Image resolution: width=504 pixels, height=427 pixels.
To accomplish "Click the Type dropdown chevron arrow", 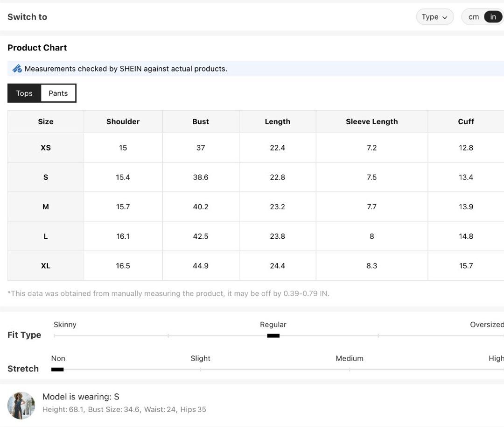I will click(445, 17).
